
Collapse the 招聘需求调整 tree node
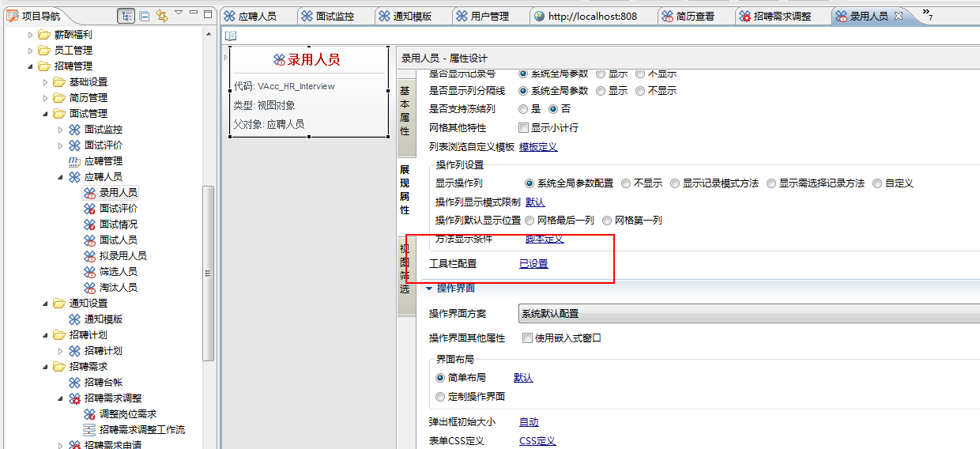coord(60,398)
